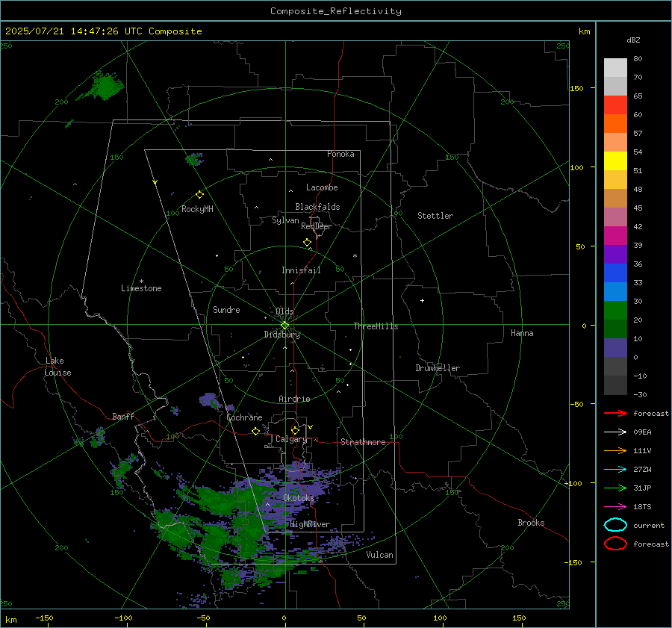Viewport: 672px width, 628px height.
Task: Click the Calgary city label
Action: pos(291,439)
